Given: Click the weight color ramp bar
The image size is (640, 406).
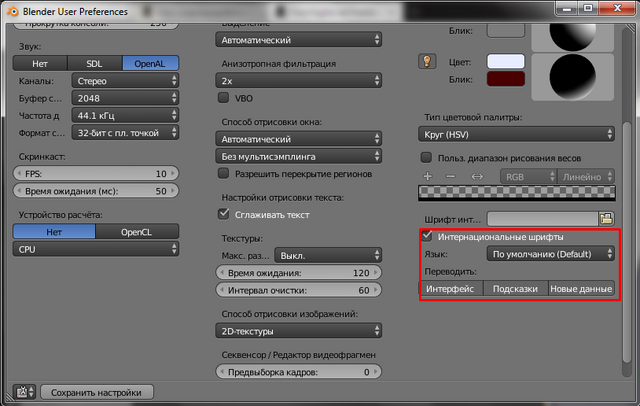Looking at the screenshot, I should [517, 193].
